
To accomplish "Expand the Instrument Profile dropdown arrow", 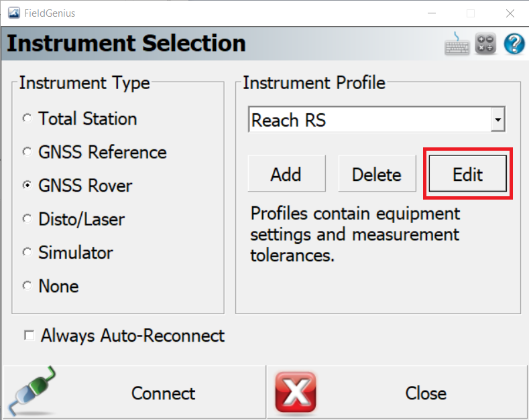I will tap(497, 120).
